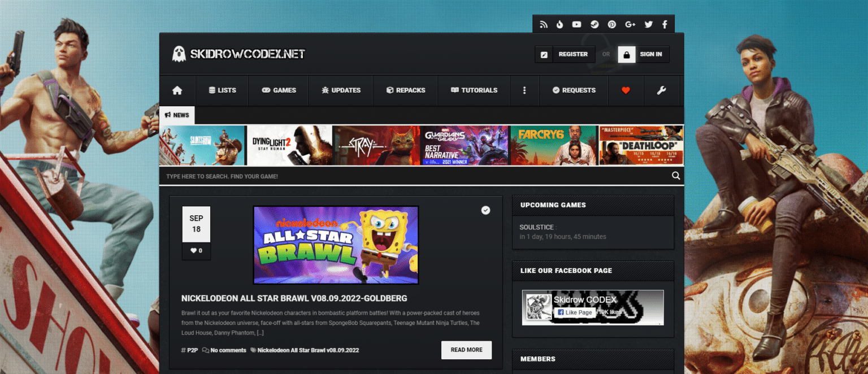The image size is (868, 374).
Task: Switch to the Updates section
Action: coord(341,90)
